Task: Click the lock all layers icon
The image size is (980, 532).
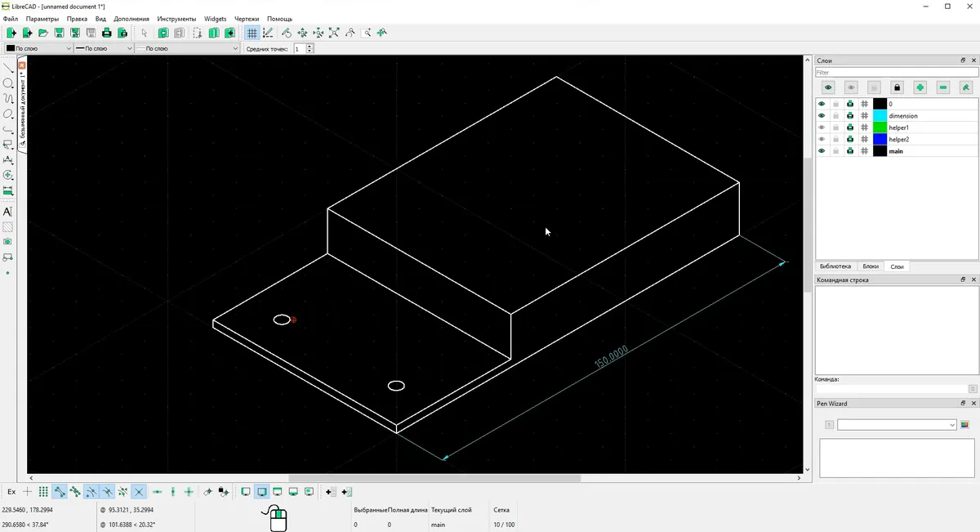Action: coord(897,87)
